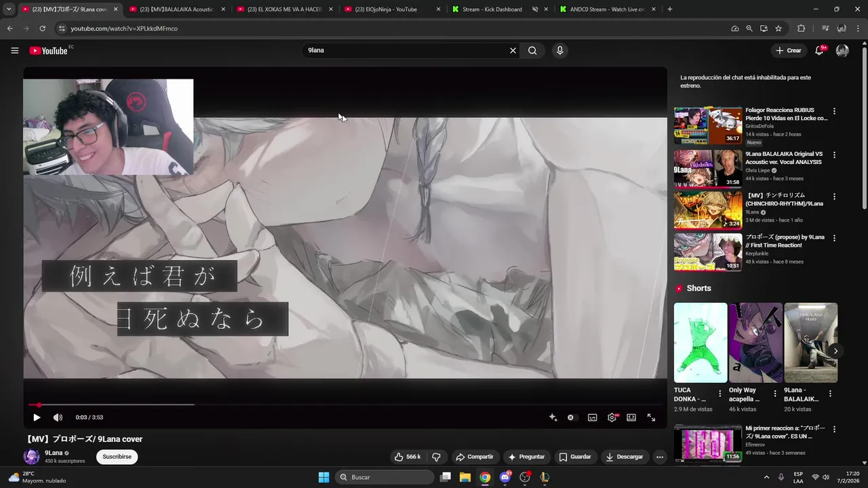Open File Explorer from taskbar
868x488 pixels.
465,477
